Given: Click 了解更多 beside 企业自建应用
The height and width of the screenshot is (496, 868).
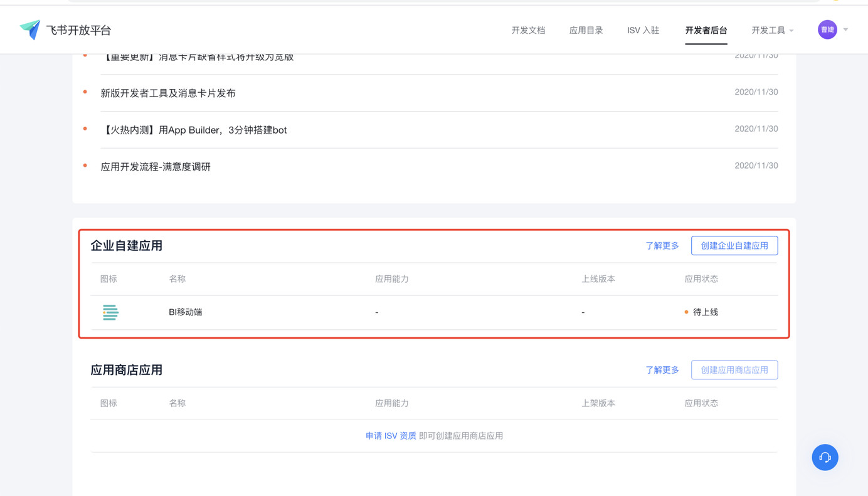Looking at the screenshot, I should click(662, 246).
